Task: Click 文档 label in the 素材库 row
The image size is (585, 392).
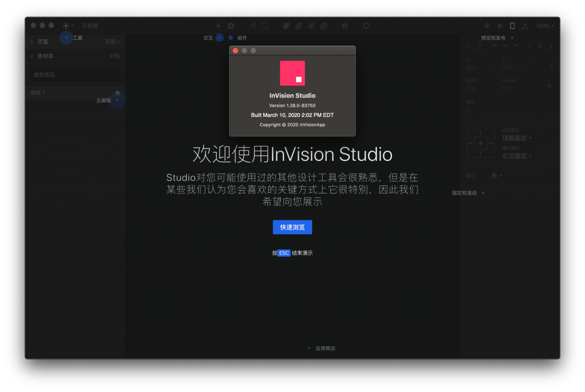Action: tap(114, 56)
